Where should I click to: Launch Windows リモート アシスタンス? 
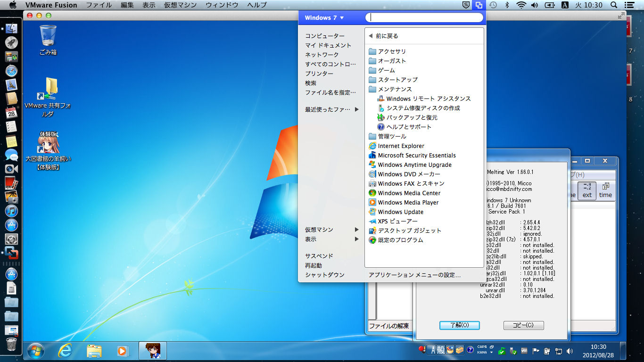point(424,99)
